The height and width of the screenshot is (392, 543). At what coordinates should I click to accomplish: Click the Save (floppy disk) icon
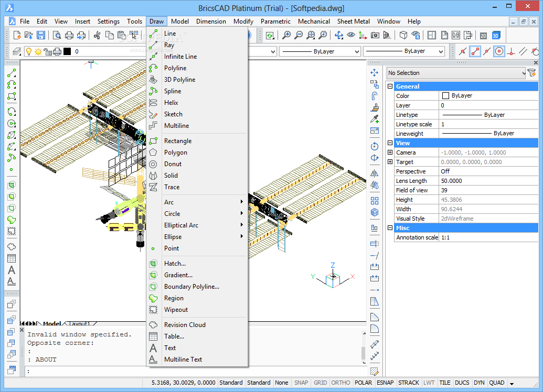pyautogui.click(x=41, y=35)
